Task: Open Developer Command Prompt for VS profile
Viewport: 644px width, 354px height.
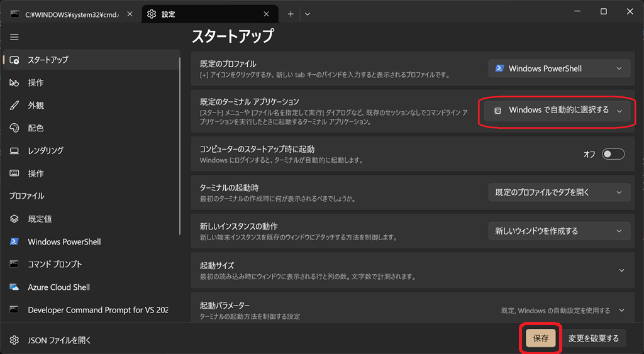Action: point(91,309)
